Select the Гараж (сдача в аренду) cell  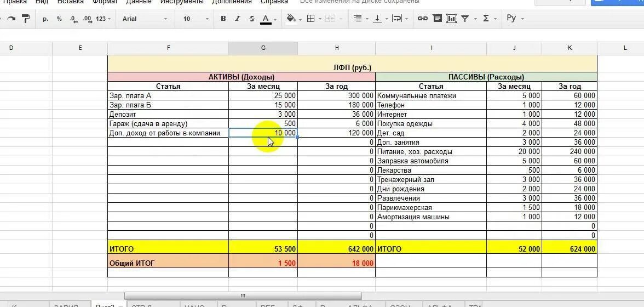(x=168, y=124)
